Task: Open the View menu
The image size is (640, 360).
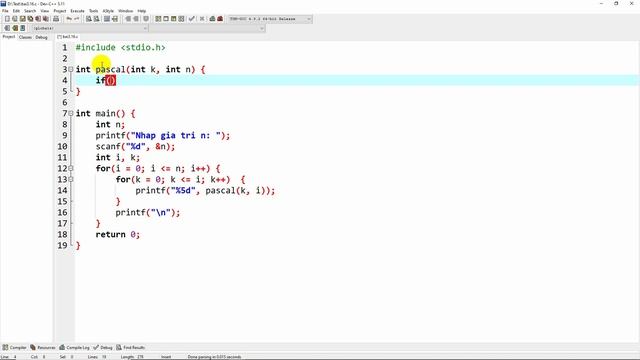Action: tap(45, 11)
